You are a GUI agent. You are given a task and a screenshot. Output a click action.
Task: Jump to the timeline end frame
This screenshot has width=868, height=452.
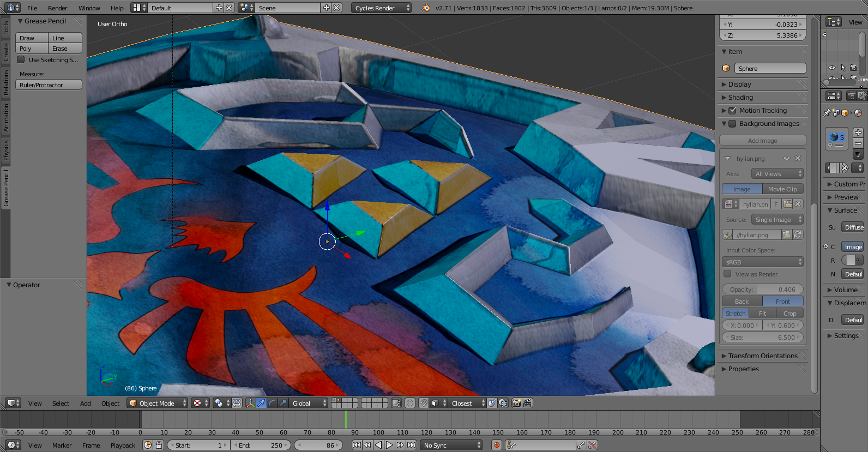[x=412, y=445]
